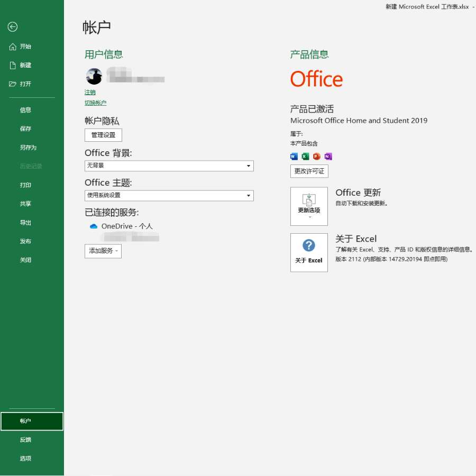
Task: Click the OneNote app icon
Action: tap(328, 157)
